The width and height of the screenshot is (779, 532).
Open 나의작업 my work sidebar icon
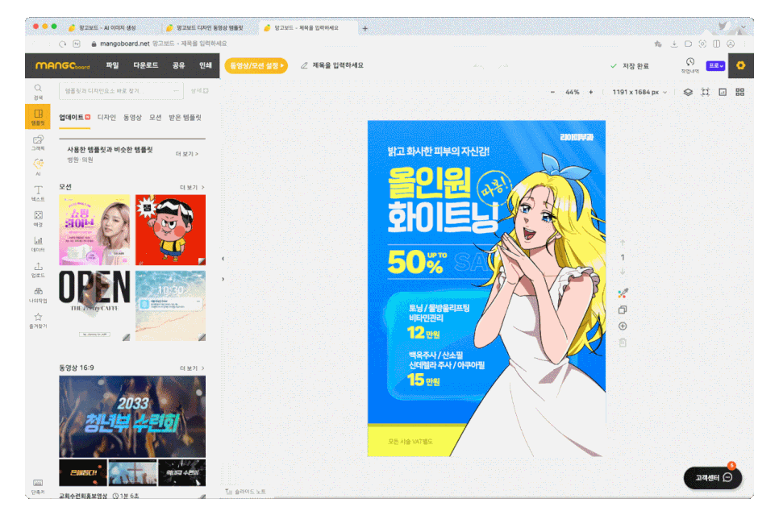pos(38,295)
